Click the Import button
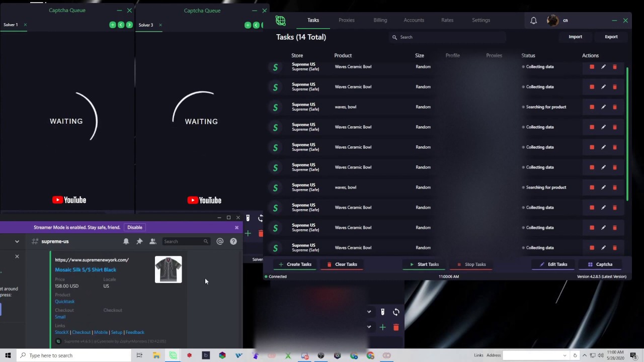Viewport: 644px width, 362px height. (x=575, y=37)
